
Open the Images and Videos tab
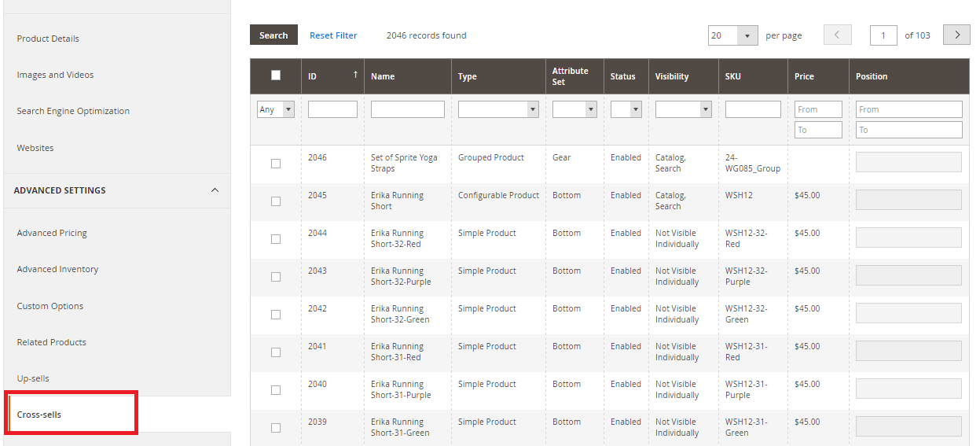click(x=55, y=75)
